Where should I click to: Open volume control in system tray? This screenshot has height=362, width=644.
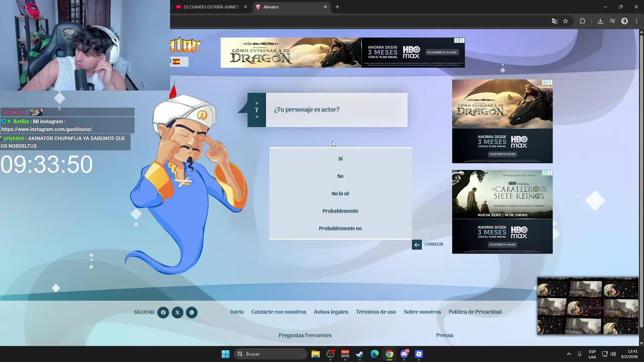(613, 354)
